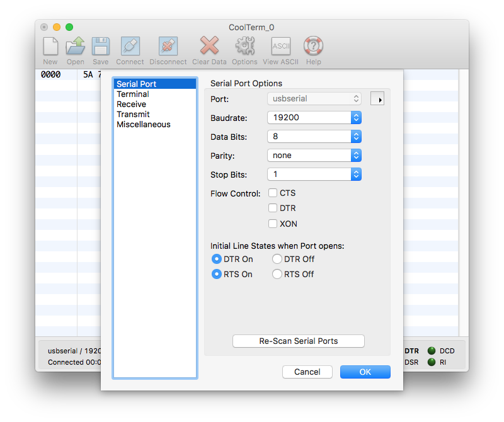The width and height of the screenshot is (504, 422).
Task: Select RTS Off radio button
Action: (x=277, y=274)
